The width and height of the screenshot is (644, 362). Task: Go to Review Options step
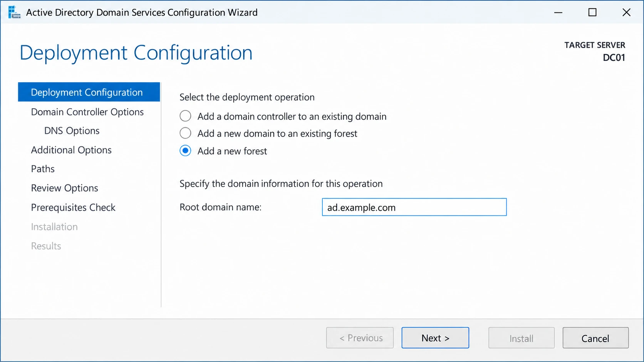click(65, 188)
